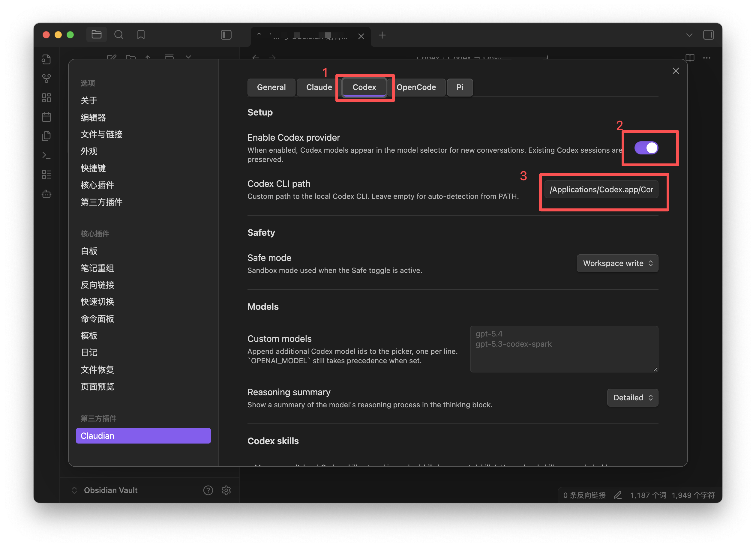The image size is (756, 547).
Task: Open the reading view book icon
Action: tap(690, 57)
